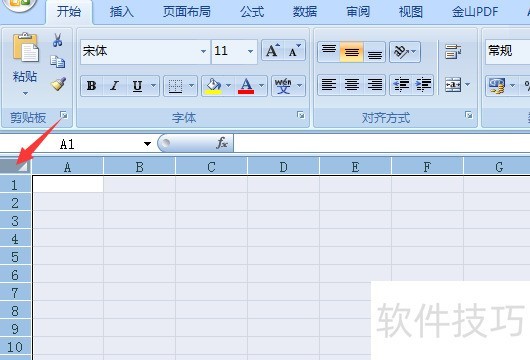The width and height of the screenshot is (530, 360).
Task: Align cell text right
Action: click(x=375, y=85)
